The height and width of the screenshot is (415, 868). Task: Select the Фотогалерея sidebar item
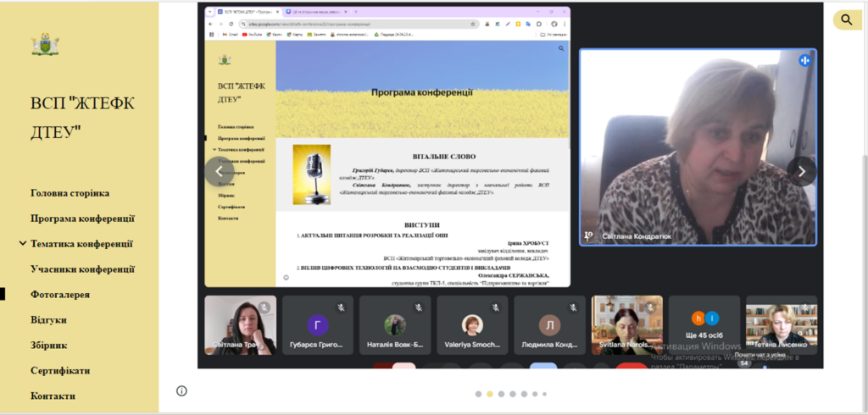60,295
